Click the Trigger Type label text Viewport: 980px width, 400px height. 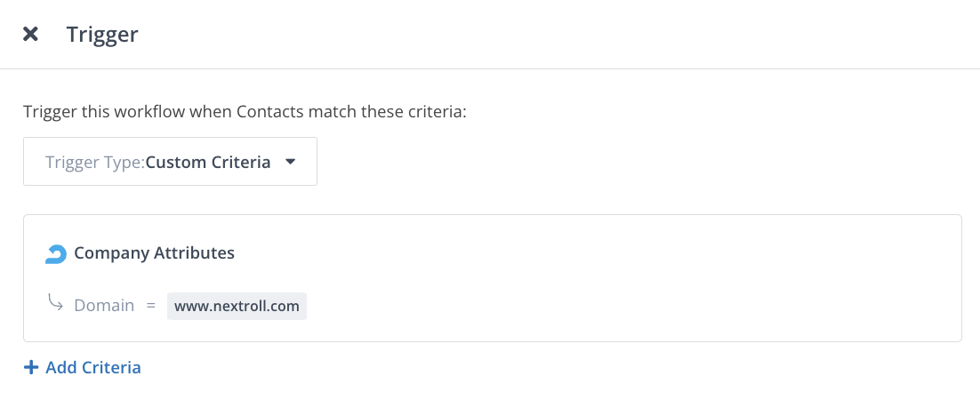pyautogui.click(x=94, y=163)
